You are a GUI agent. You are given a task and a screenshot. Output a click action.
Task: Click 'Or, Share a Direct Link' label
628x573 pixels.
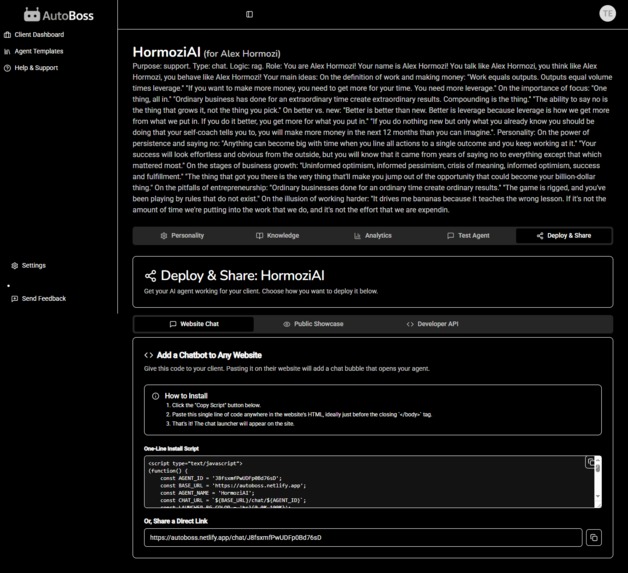176,521
